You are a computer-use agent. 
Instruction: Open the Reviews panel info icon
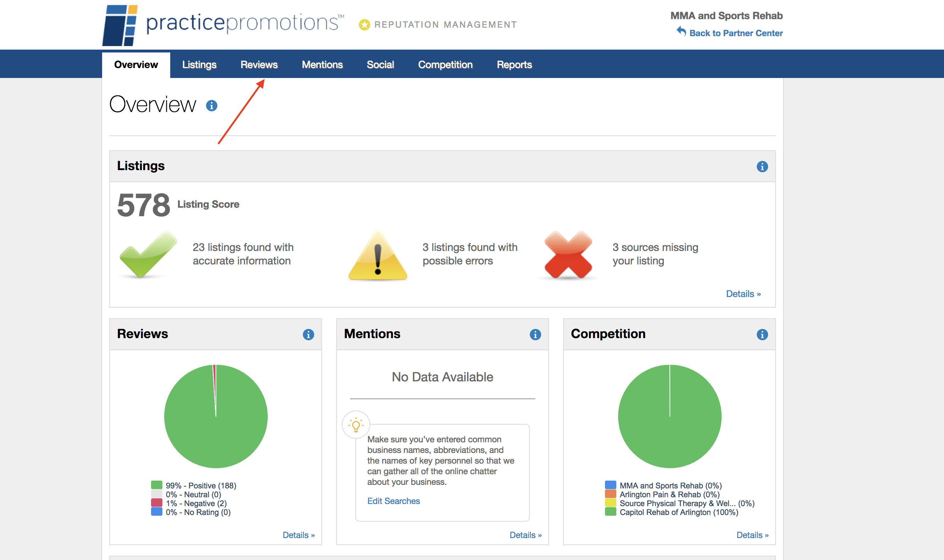click(309, 334)
